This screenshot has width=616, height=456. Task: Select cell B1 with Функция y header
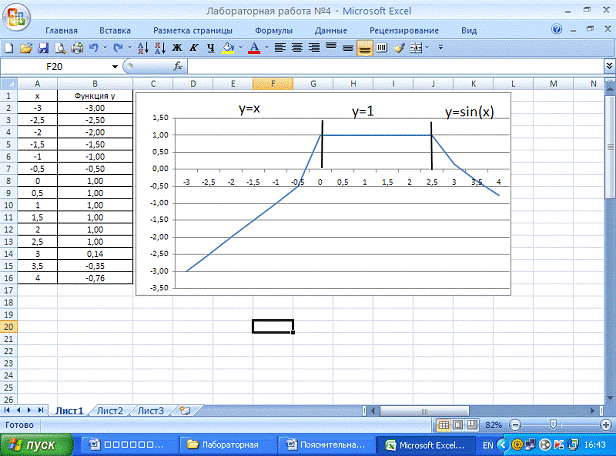(x=94, y=96)
